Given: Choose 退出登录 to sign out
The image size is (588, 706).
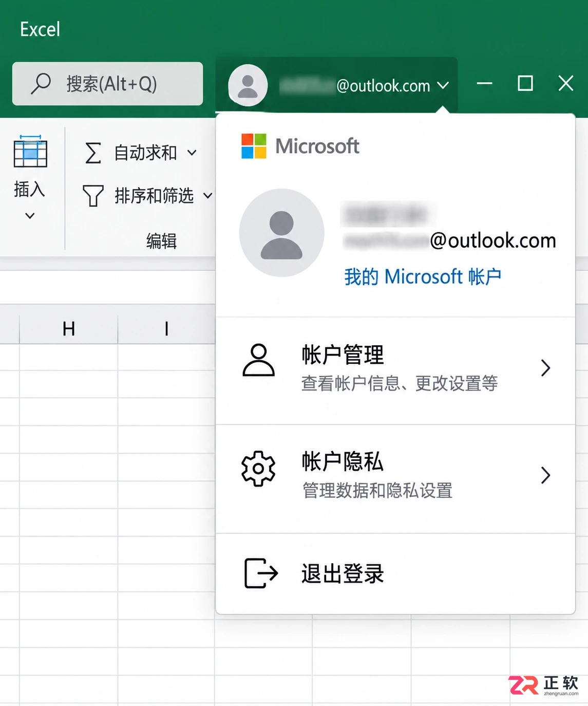Looking at the screenshot, I should (x=395, y=574).
